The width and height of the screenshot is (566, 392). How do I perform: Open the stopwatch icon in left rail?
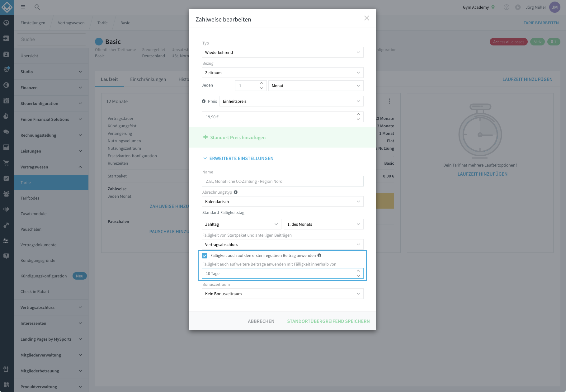click(6, 116)
